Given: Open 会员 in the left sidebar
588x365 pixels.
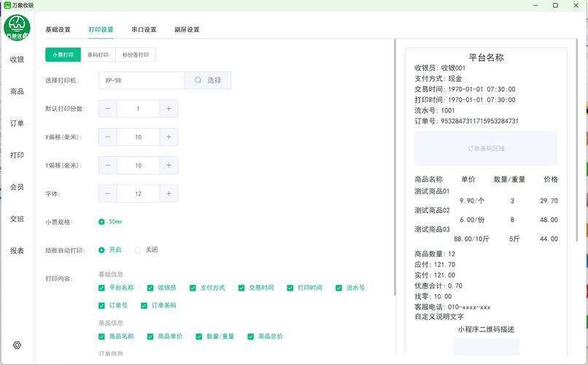Looking at the screenshot, I should (17, 187).
